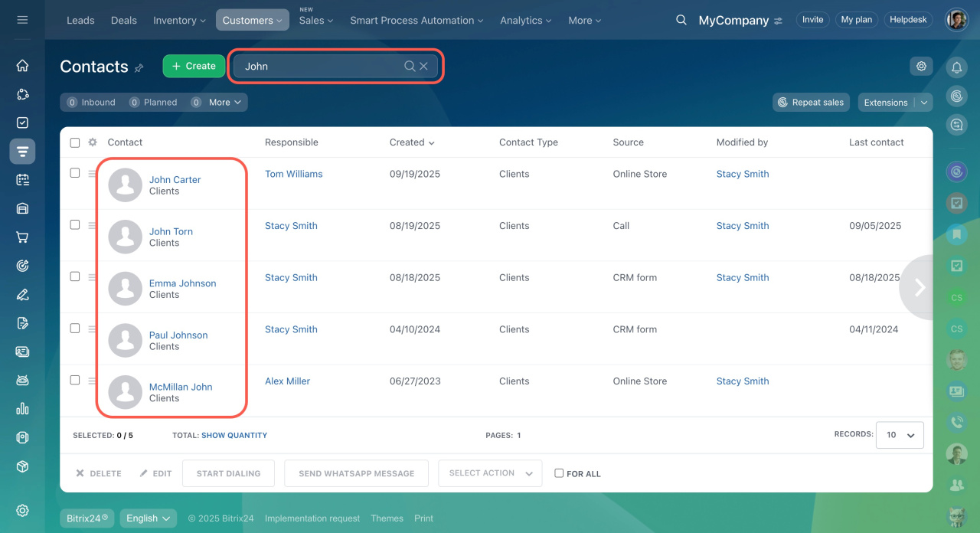
Task: Click the home icon in left sidebar
Action: tap(22, 66)
